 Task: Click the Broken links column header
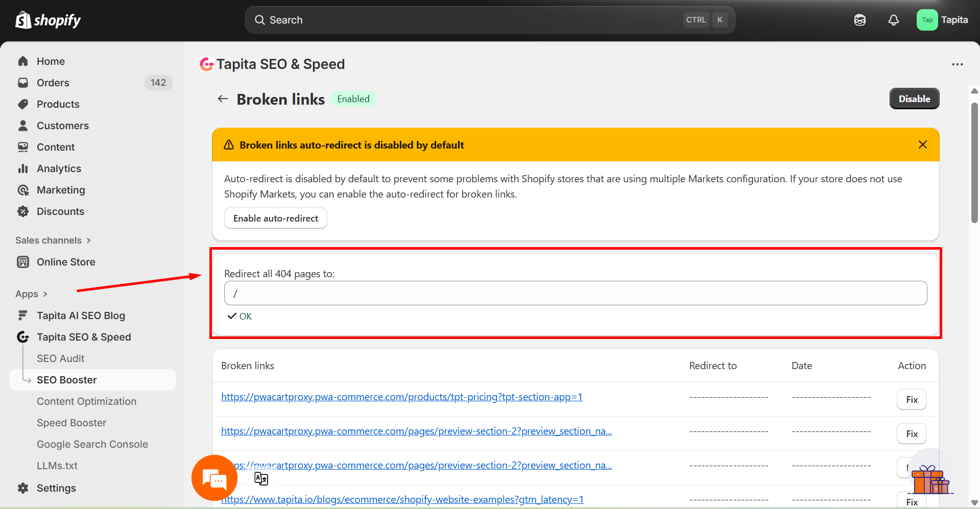(x=248, y=366)
